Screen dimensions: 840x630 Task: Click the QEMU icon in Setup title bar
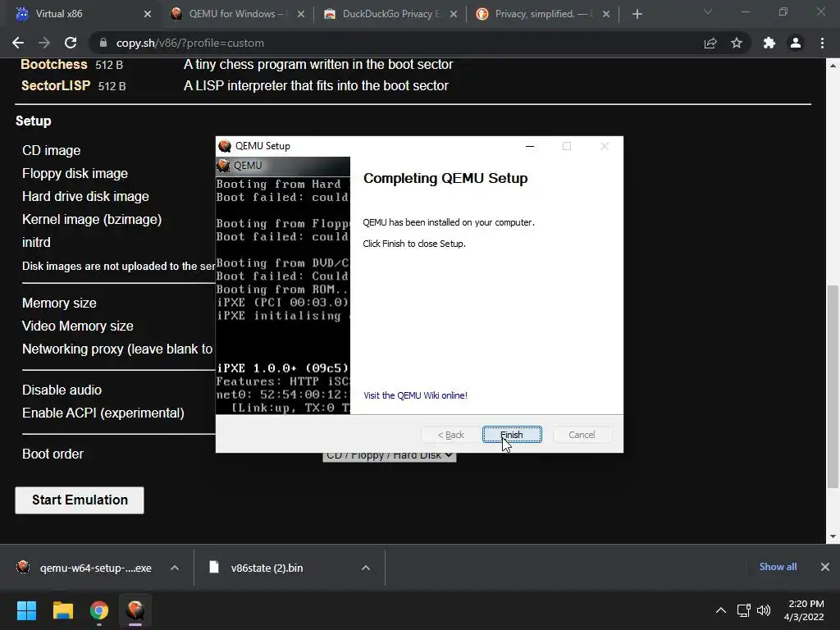click(225, 146)
